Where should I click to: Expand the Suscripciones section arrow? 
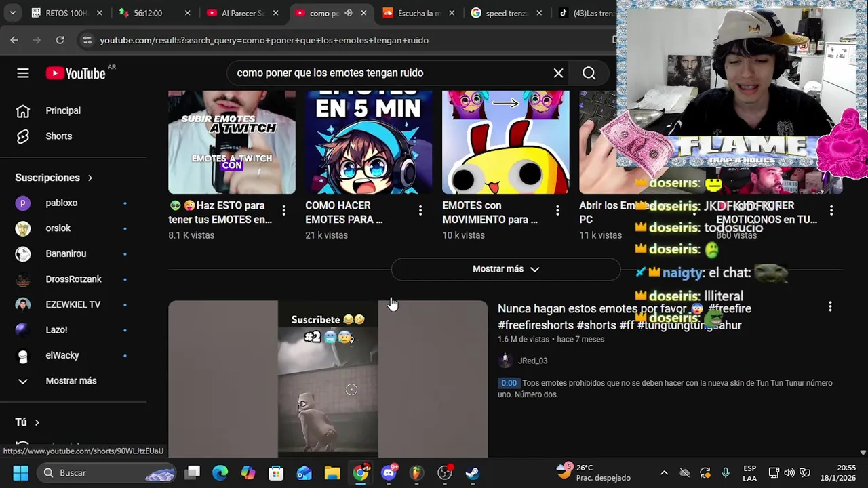[x=90, y=178]
